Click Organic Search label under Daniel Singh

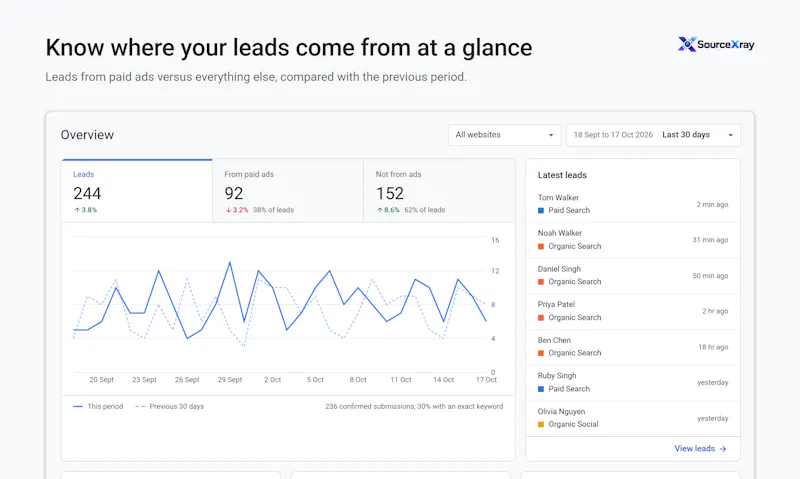pyautogui.click(x=574, y=282)
